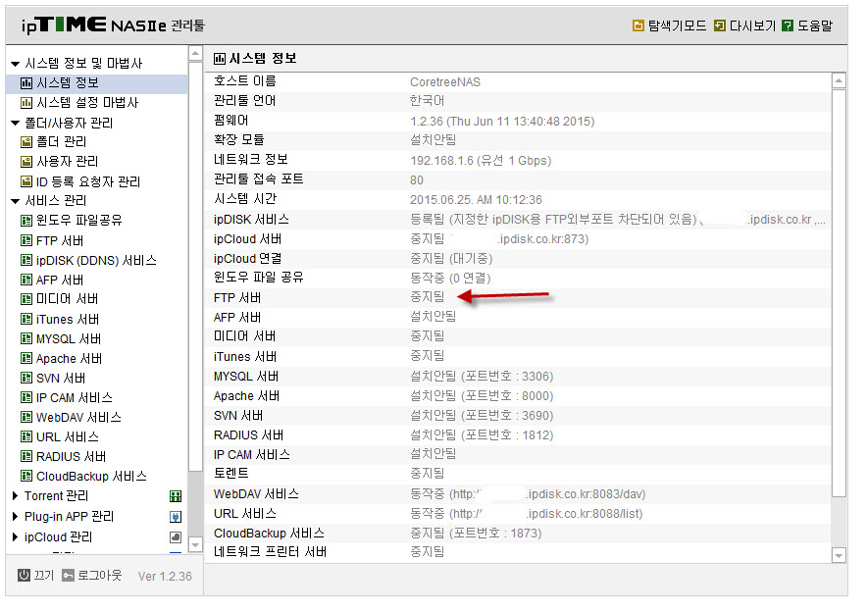Viewport: 868px width, 612px height.
Task: Click the WebDAV 서비스 sidebar icon
Action: 26,417
